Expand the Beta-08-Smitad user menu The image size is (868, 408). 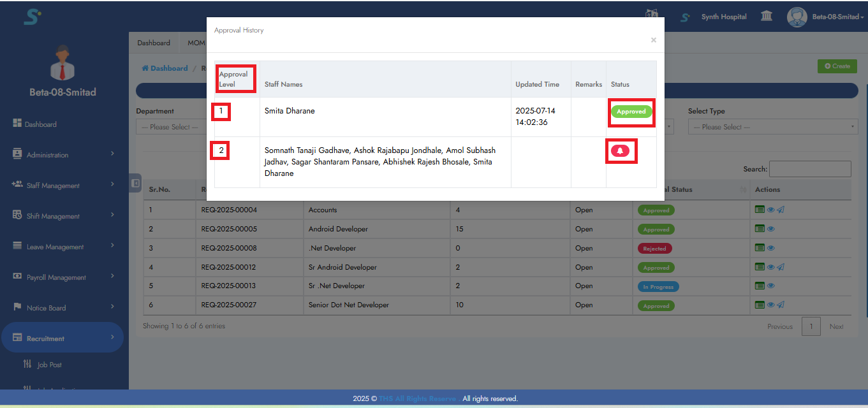click(x=837, y=17)
